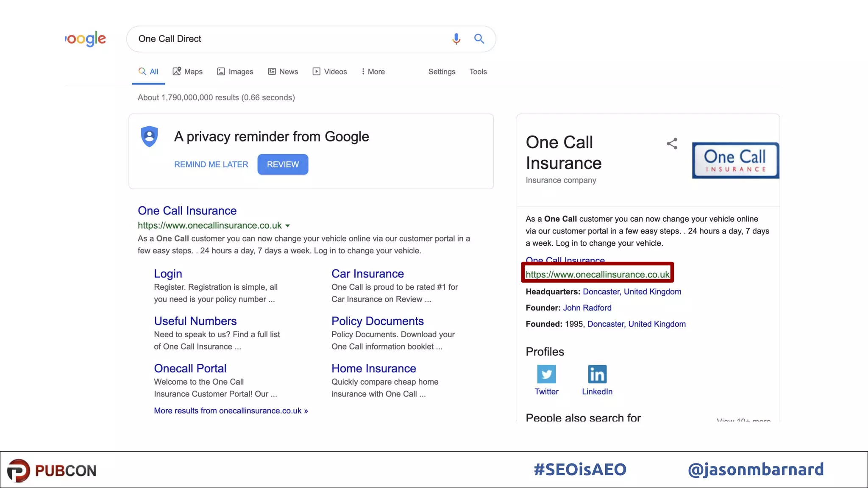The height and width of the screenshot is (488, 868).
Task: Open the Tools options
Action: point(478,72)
